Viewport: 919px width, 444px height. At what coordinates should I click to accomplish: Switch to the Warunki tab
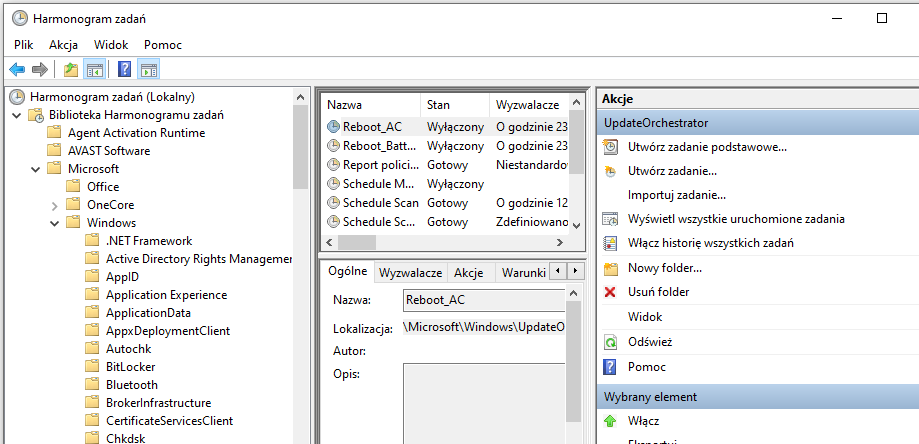[x=523, y=272]
